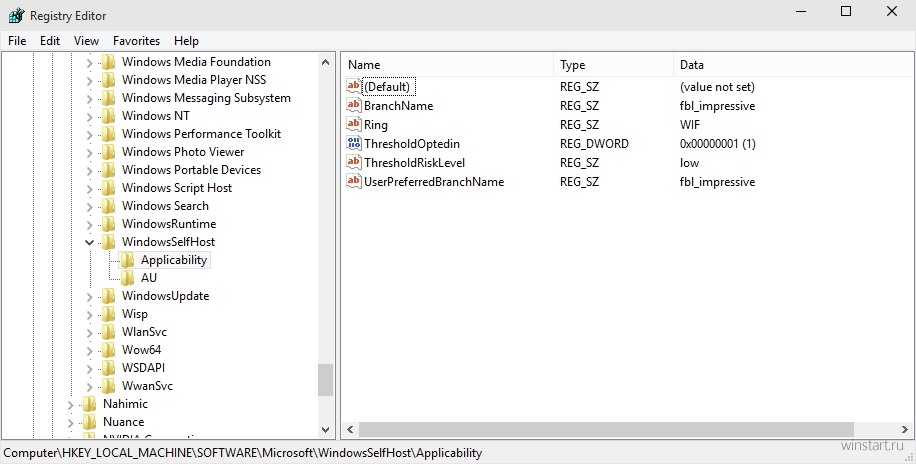Click the REG_DWORD type cell

tap(594, 144)
